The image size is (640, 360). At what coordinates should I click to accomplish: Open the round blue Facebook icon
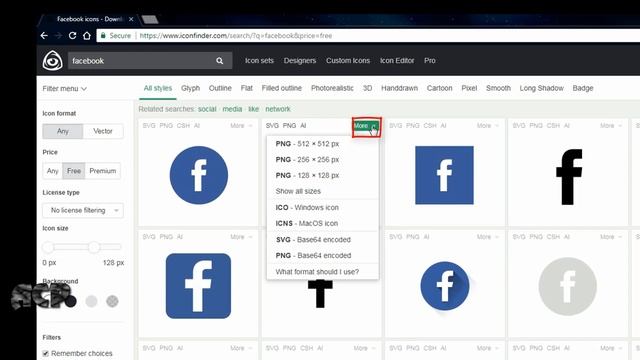click(x=199, y=175)
